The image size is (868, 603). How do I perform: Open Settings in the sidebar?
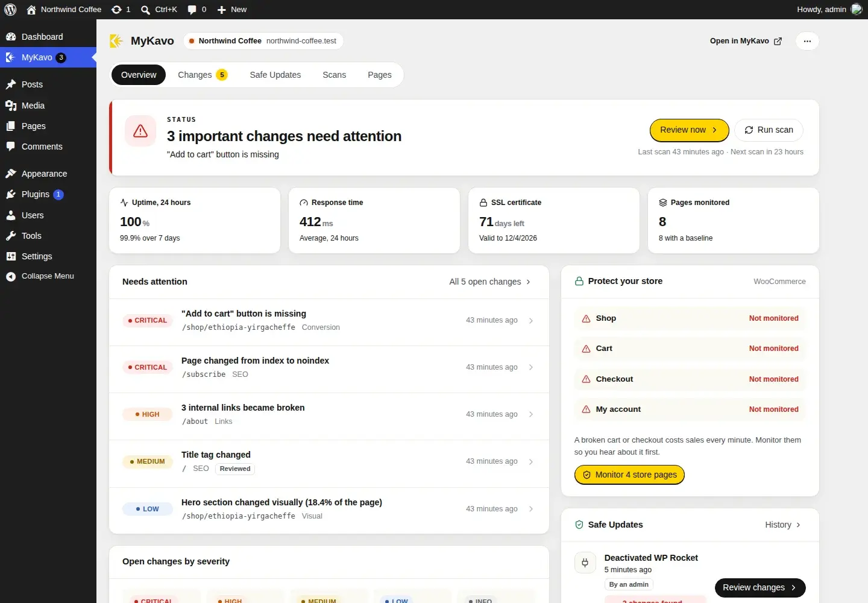coord(48,256)
